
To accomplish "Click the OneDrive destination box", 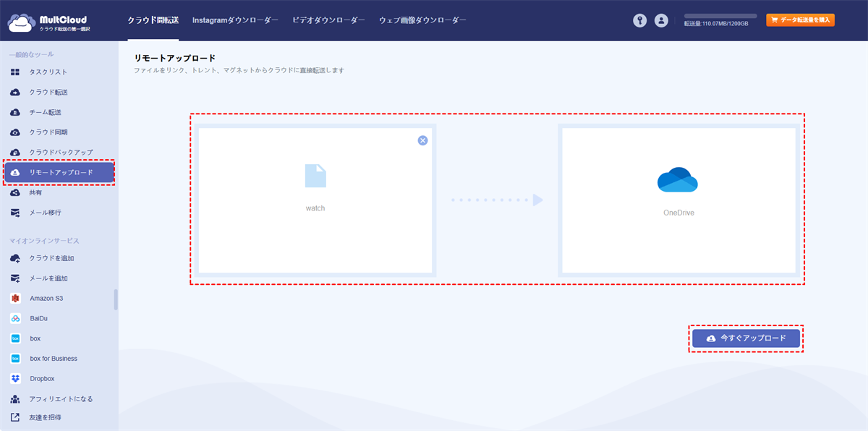I will pos(678,200).
